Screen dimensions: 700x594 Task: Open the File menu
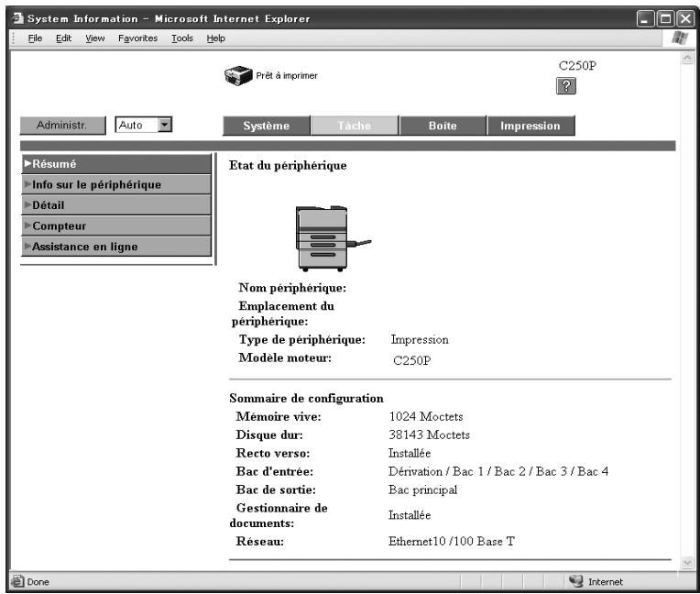35,38
